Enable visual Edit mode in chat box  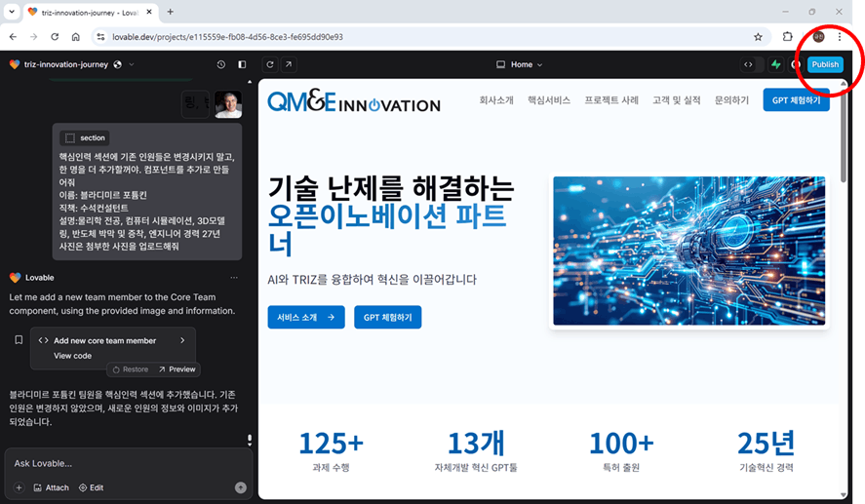(91, 487)
